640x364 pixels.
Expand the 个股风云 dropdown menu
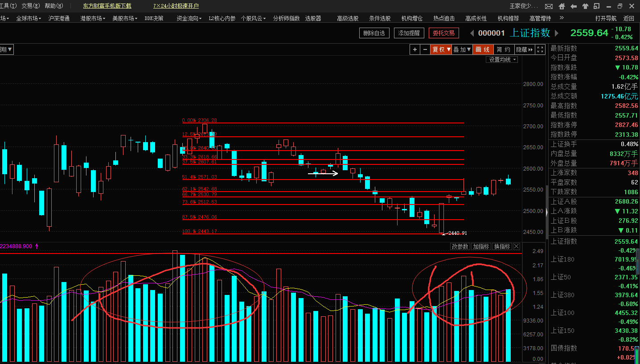(253, 18)
